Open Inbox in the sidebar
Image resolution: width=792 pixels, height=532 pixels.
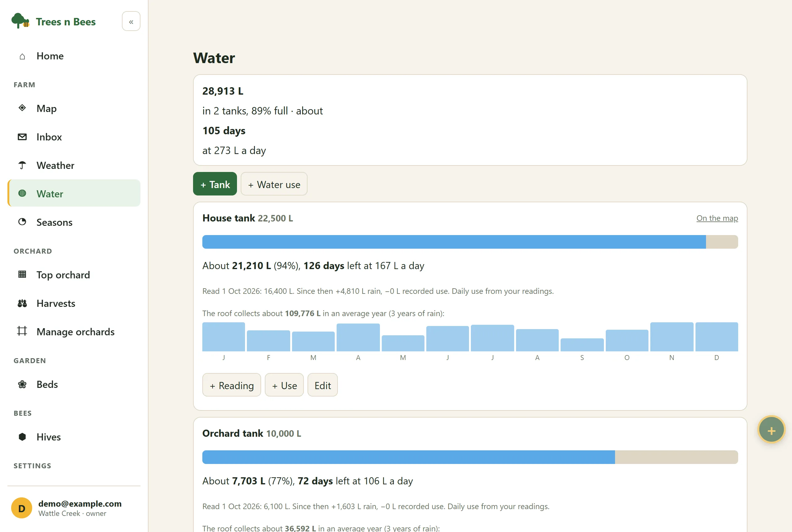(74, 137)
